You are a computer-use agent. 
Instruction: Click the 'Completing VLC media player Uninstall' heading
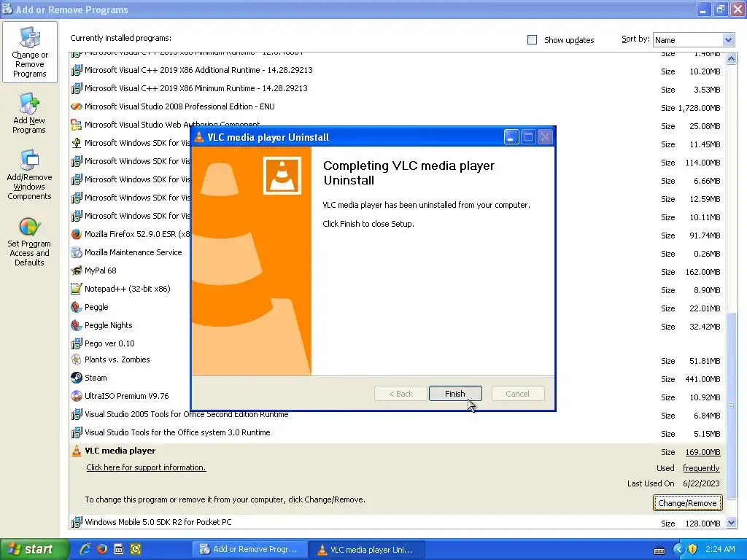click(409, 173)
